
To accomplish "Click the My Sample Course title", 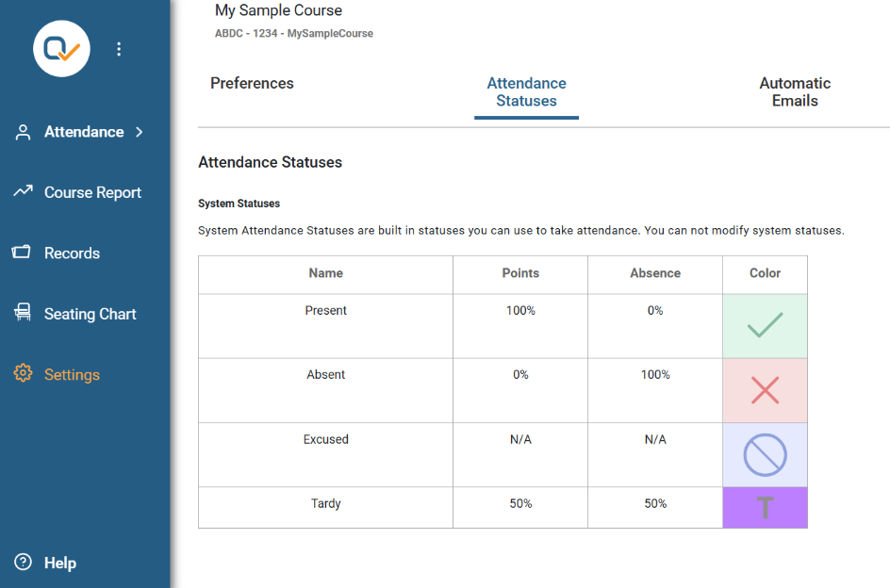I will (x=278, y=10).
